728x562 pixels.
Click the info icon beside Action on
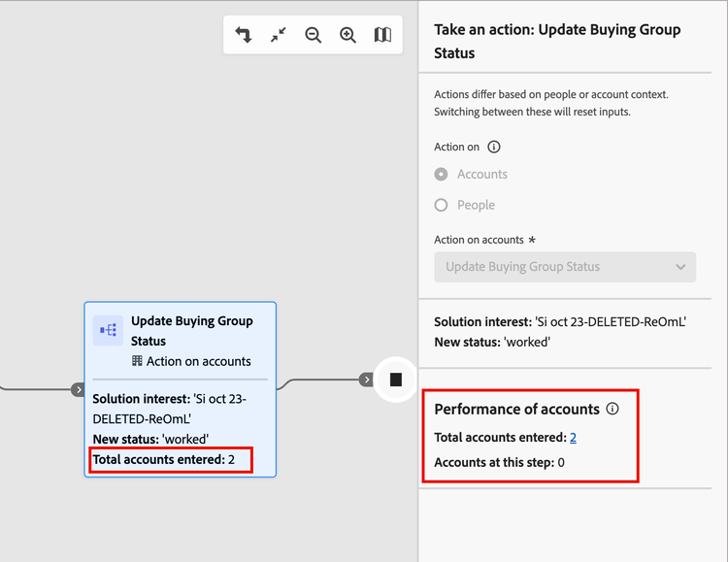click(x=493, y=147)
